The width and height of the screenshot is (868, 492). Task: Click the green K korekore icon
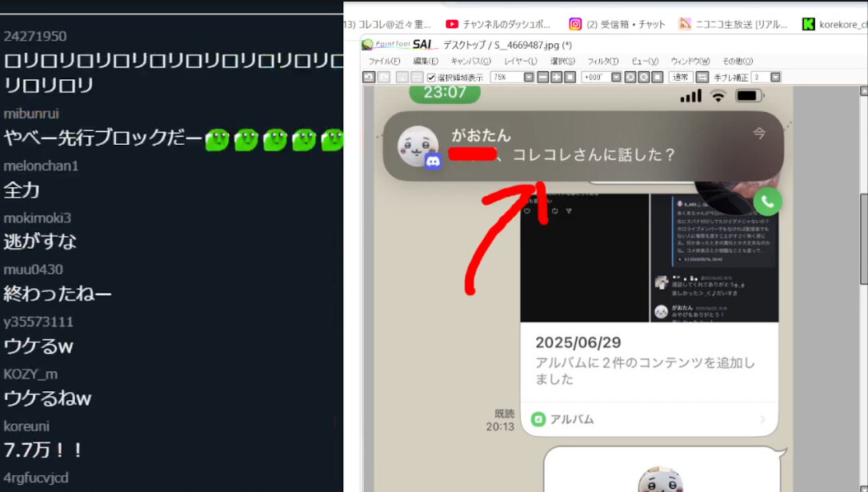point(808,24)
